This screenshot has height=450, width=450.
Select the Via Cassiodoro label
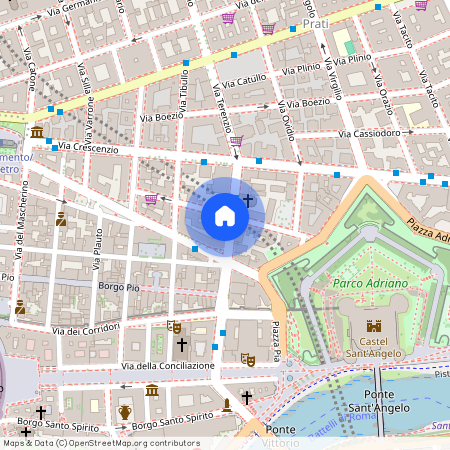point(369,134)
